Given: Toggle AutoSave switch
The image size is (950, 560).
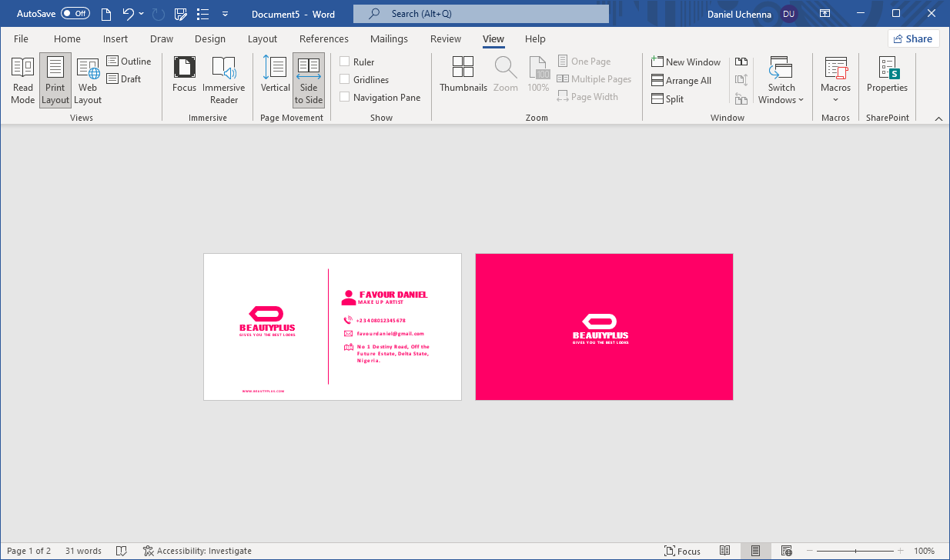Looking at the screenshot, I should pyautogui.click(x=75, y=14).
